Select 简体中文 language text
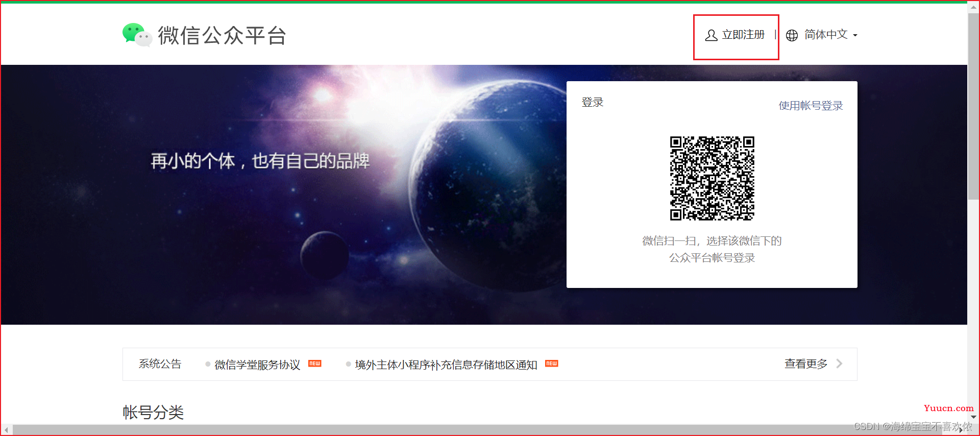The width and height of the screenshot is (980, 436). (826, 34)
